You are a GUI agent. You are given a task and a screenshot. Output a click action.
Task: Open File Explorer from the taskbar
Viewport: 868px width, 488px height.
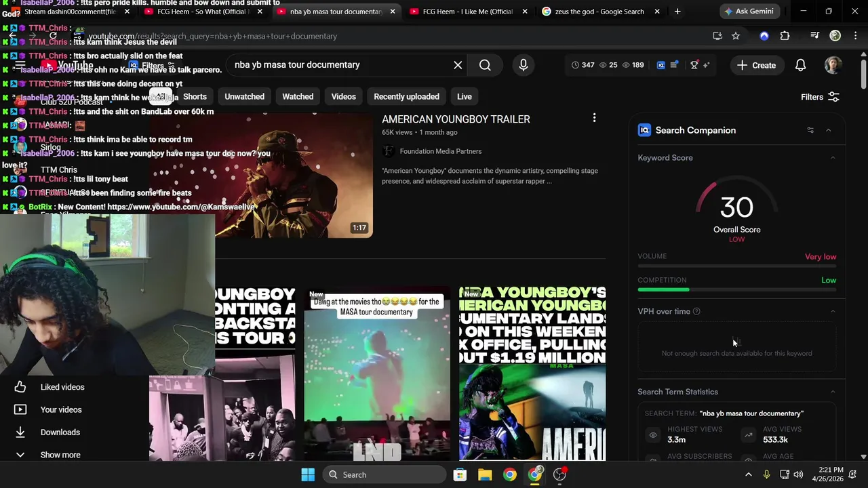(485, 474)
